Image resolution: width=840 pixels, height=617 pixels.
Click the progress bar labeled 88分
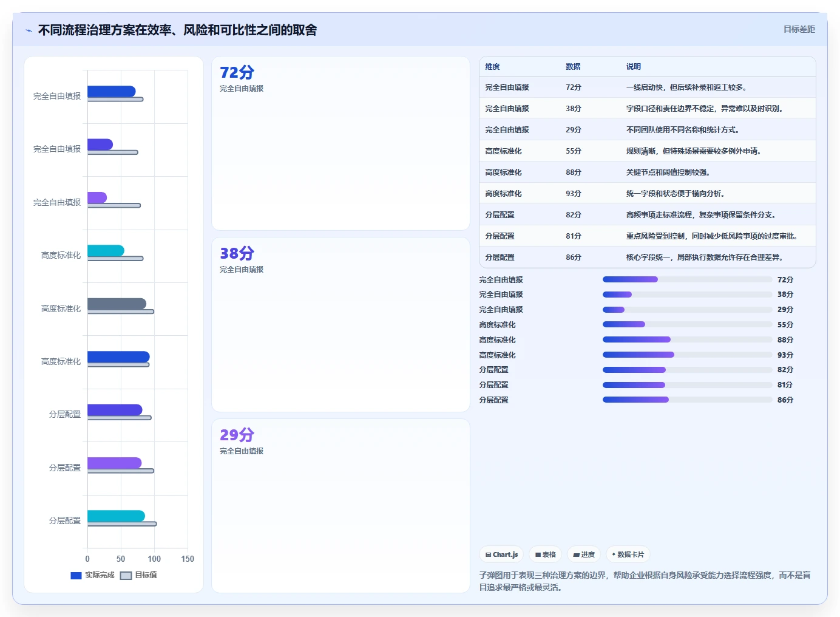[x=687, y=339]
